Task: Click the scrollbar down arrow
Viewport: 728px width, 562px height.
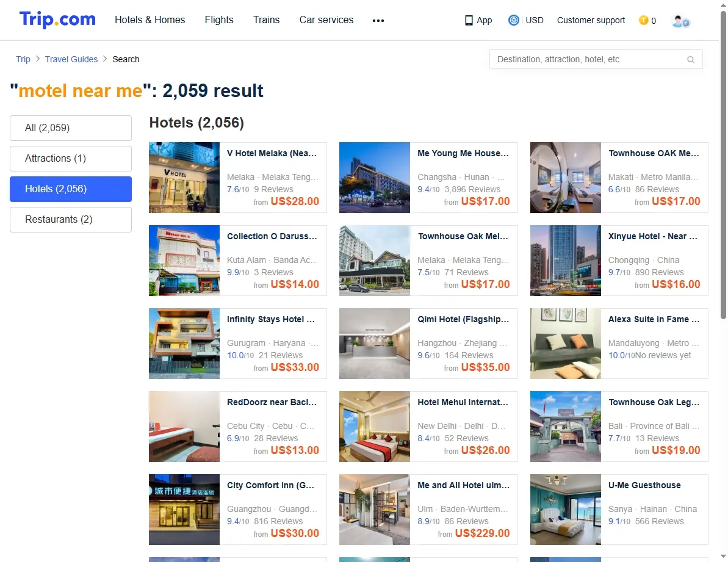Action: (723, 557)
